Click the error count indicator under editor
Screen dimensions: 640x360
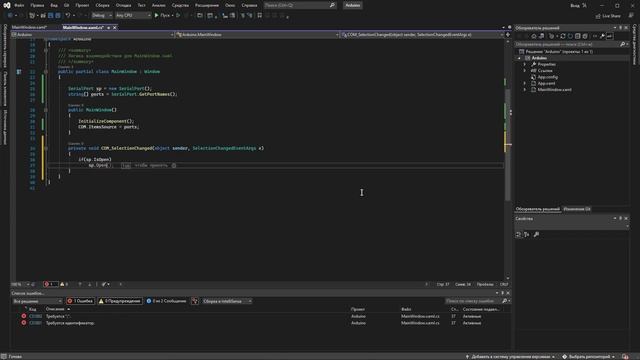tap(51, 284)
